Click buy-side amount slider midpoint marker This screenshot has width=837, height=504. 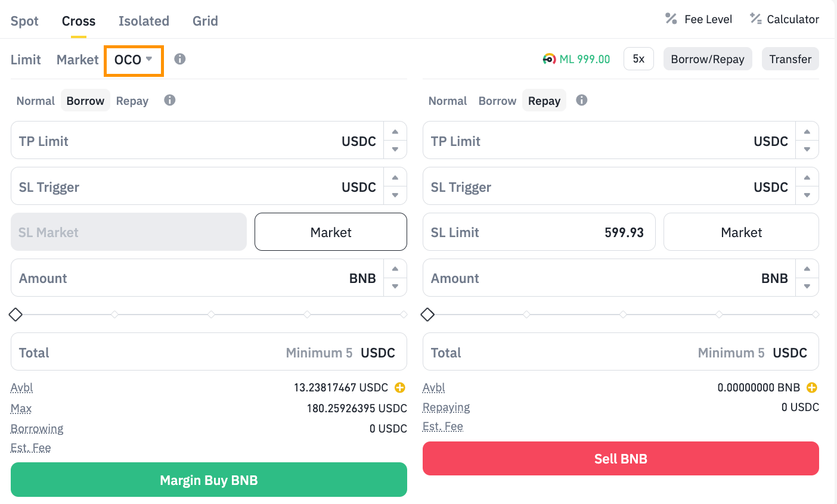point(211,315)
